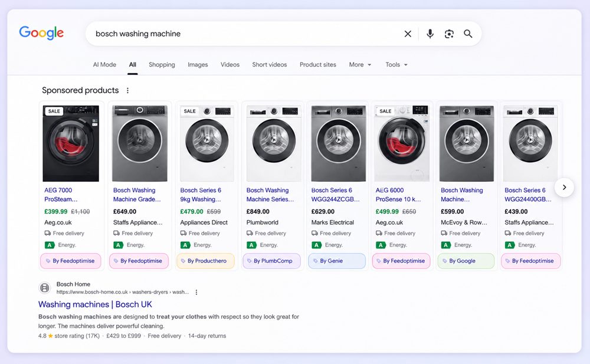Click the SALE badge on AEG 6000
Image resolution: width=590 pixels, height=364 pixels.
(x=385, y=111)
